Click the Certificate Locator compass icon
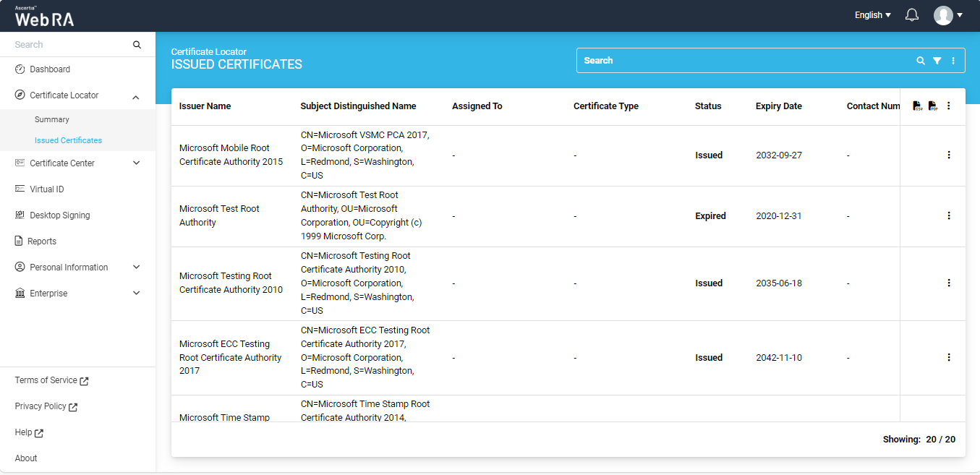980x475 pixels. click(20, 95)
